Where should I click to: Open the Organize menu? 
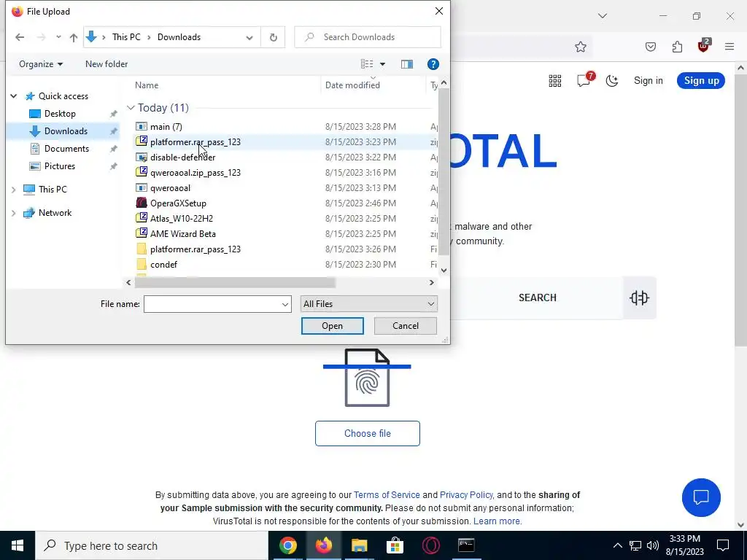pos(41,64)
